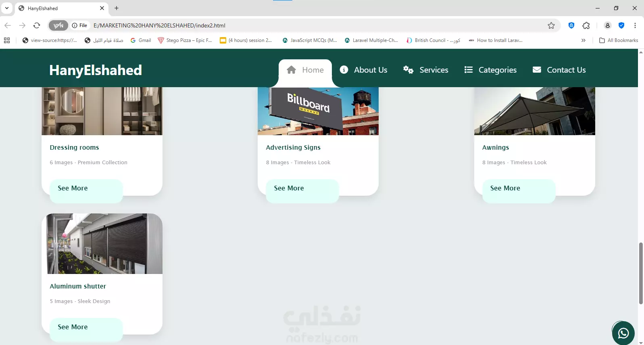Click See More under Dressing rooms
The image size is (644, 345).
coord(86,191)
